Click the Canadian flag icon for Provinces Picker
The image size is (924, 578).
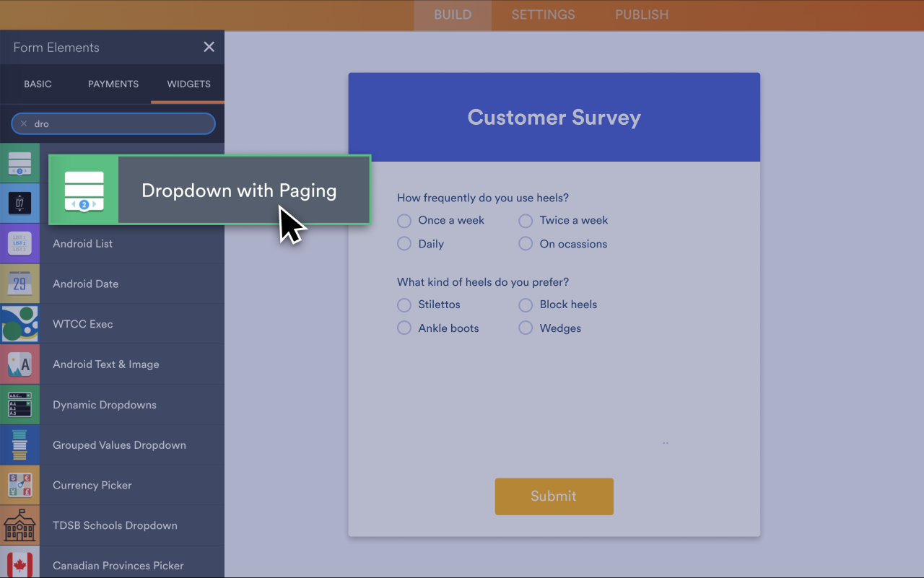click(20, 566)
